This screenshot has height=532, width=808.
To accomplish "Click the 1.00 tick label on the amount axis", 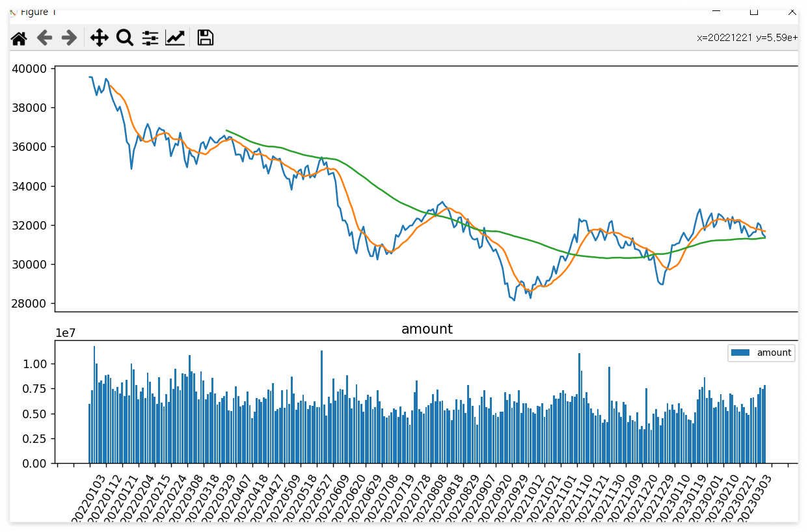I will click(x=35, y=364).
